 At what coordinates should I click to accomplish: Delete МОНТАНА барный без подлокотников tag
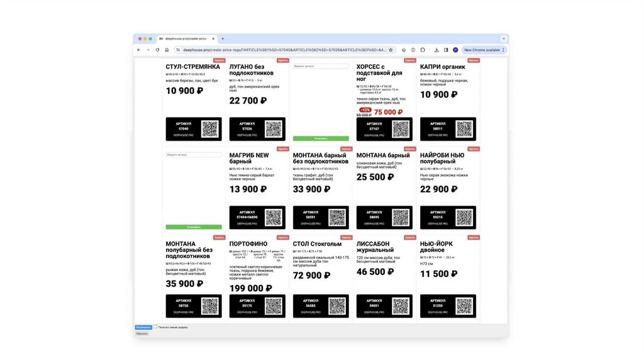click(347, 149)
